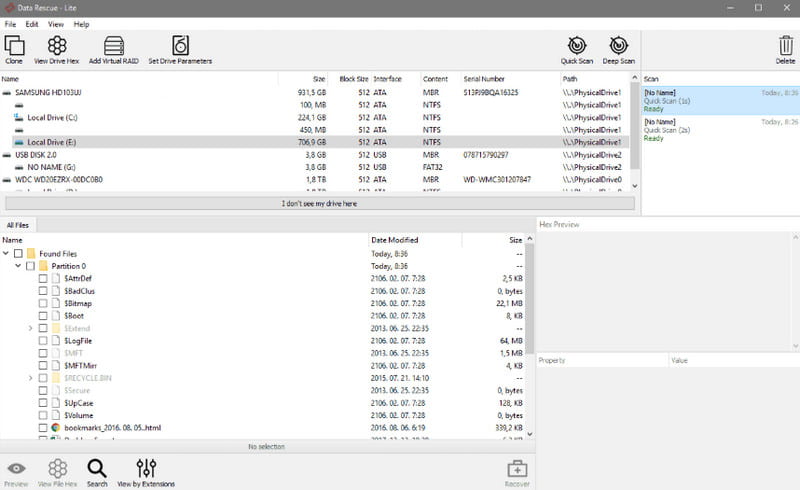The height and width of the screenshot is (490, 800).
Task: Click the FAT32 content cell
Action: click(x=433, y=167)
